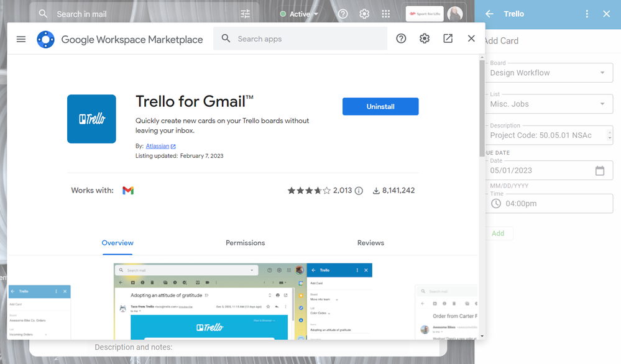This screenshot has height=364, width=621.
Task: Click the magnifier icon in Search apps
Action: pyautogui.click(x=226, y=39)
